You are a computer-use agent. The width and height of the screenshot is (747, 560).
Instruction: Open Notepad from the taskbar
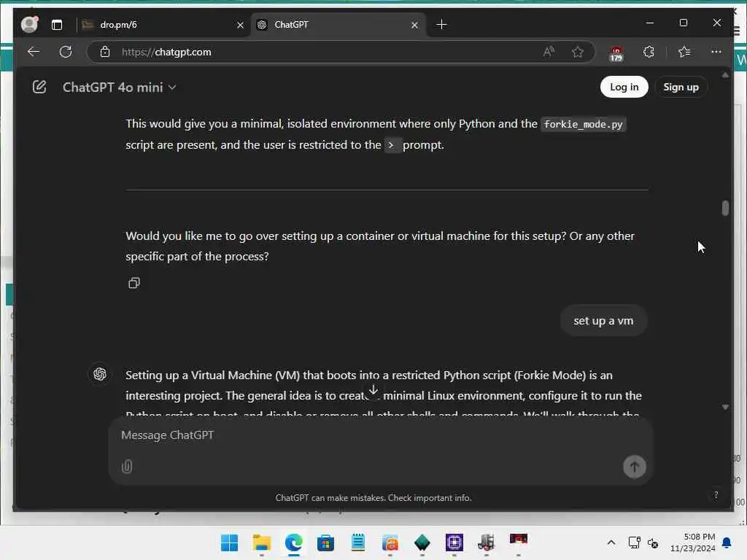coord(357,542)
